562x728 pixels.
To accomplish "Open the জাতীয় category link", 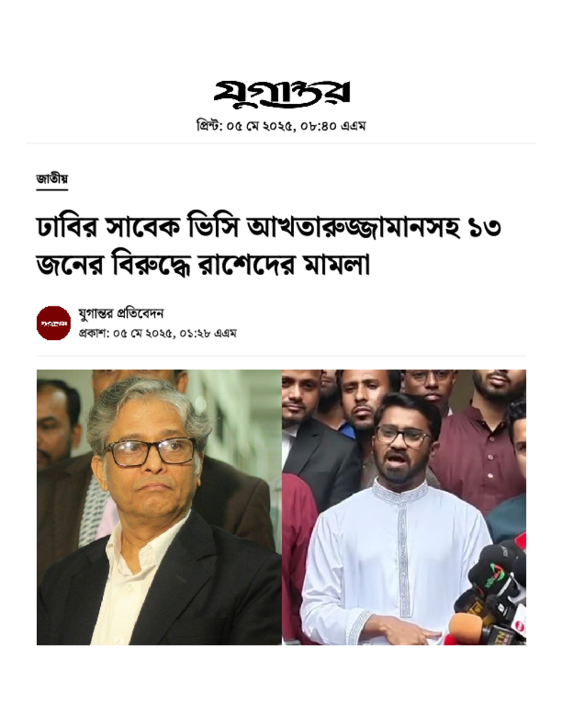I will pyautogui.click(x=53, y=178).
